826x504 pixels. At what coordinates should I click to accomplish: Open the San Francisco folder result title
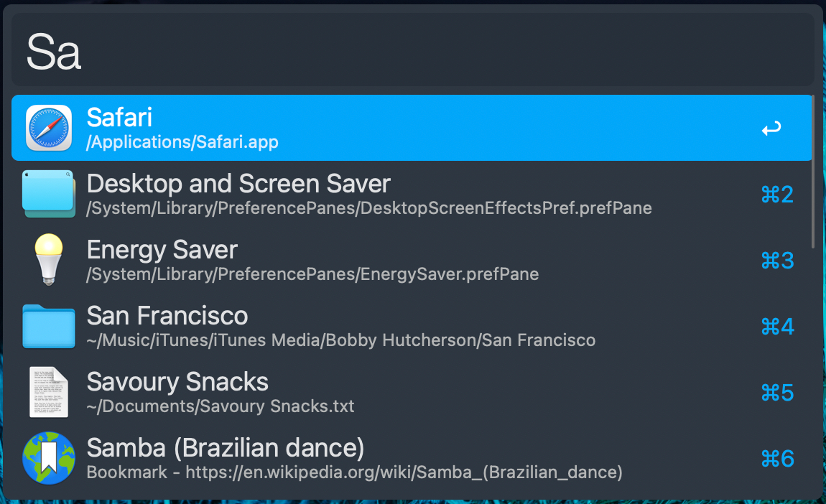pos(167,316)
